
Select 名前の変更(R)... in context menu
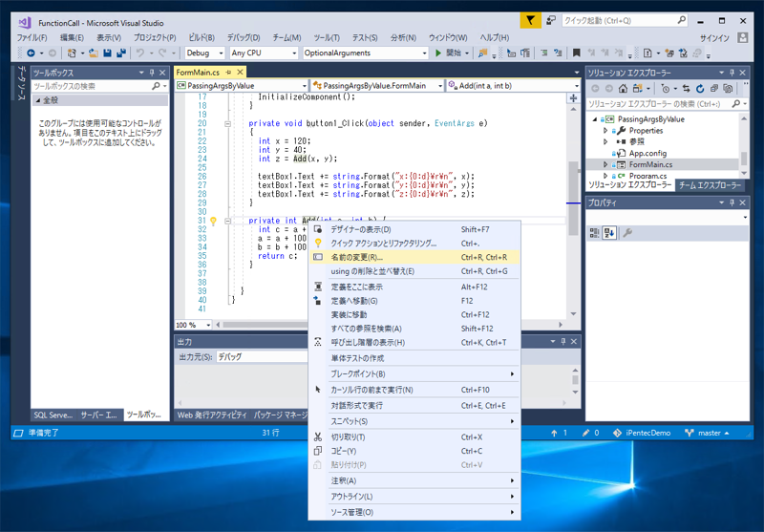click(x=414, y=257)
